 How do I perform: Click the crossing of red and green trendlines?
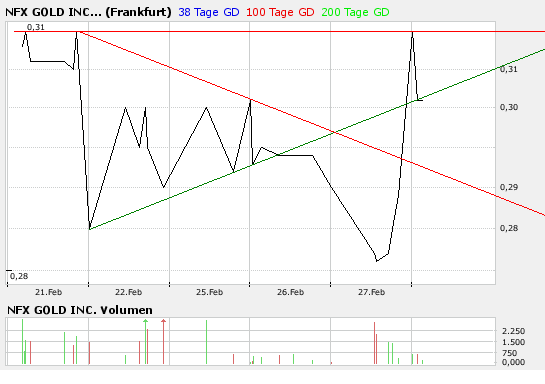(334, 132)
